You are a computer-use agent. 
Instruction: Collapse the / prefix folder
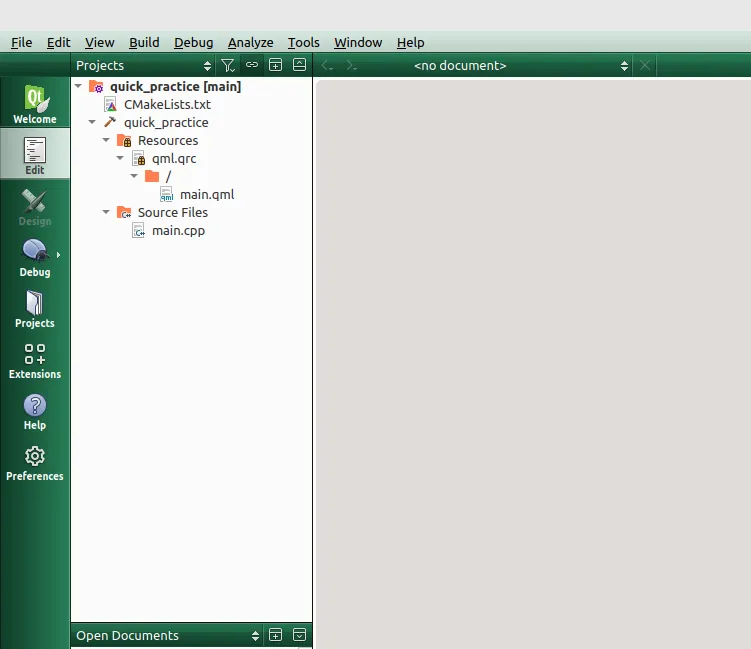coord(134,176)
